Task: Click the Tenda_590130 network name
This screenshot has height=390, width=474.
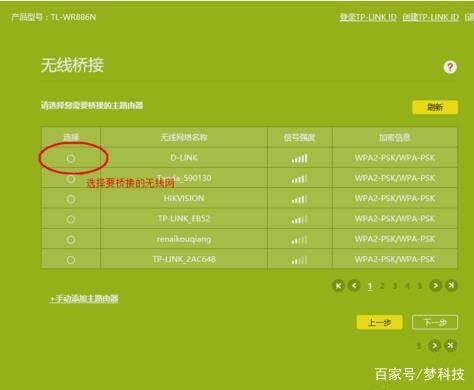Action: coord(184,178)
